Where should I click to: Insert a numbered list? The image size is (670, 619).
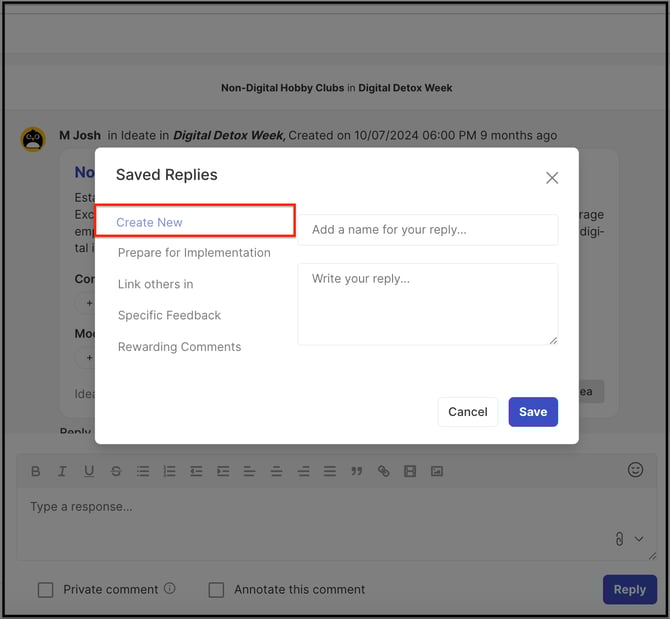[x=169, y=471]
